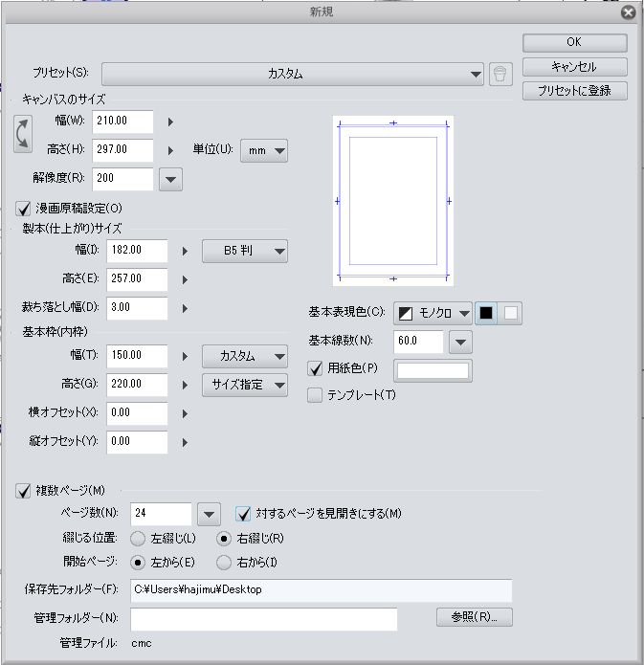This screenshot has height=665, width=644.
Task: Toggle 漫画原稿設定 checkbox
Action: 23,209
